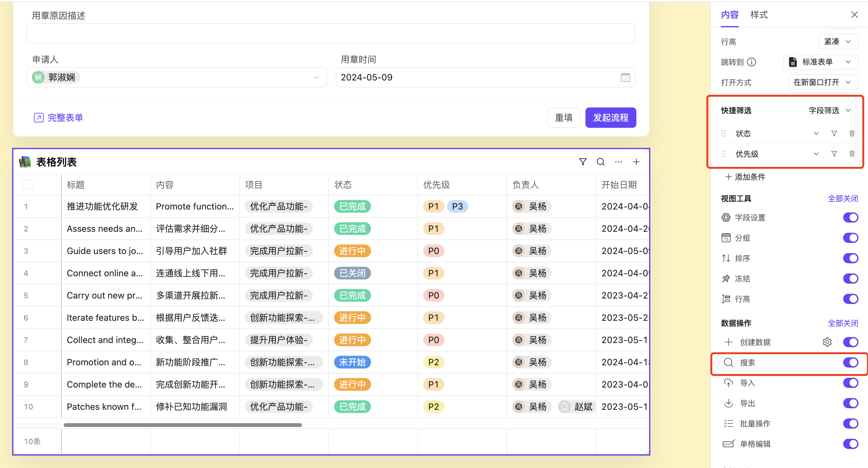Click the 状态 column header
Viewport: 868px width, 468px height.
click(373, 185)
